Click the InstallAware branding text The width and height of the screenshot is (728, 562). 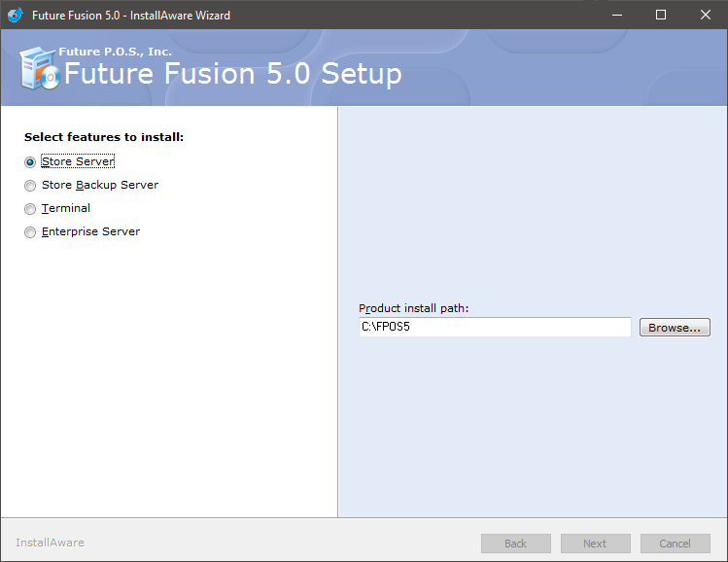51,543
